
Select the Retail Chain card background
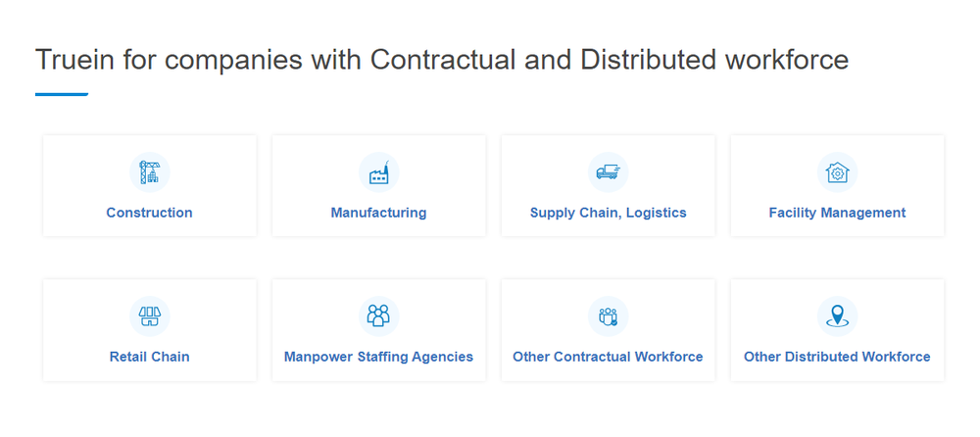[x=149, y=330]
